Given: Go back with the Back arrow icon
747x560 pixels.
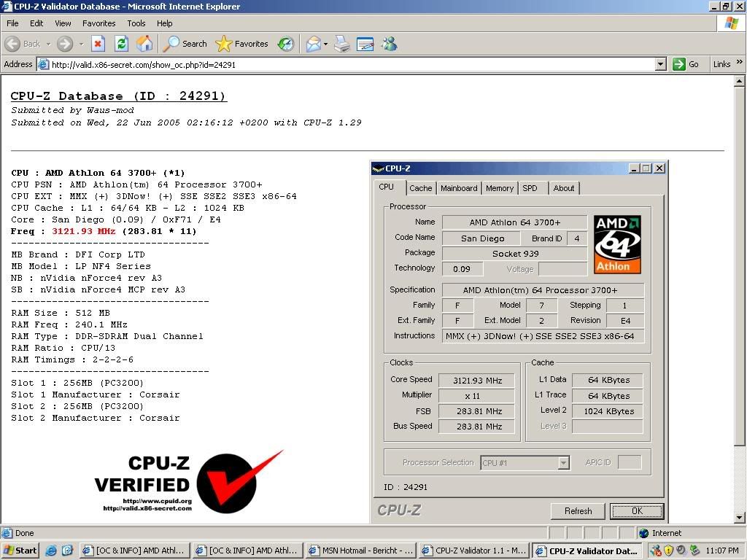Looking at the screenshot, I should (13, 44).
